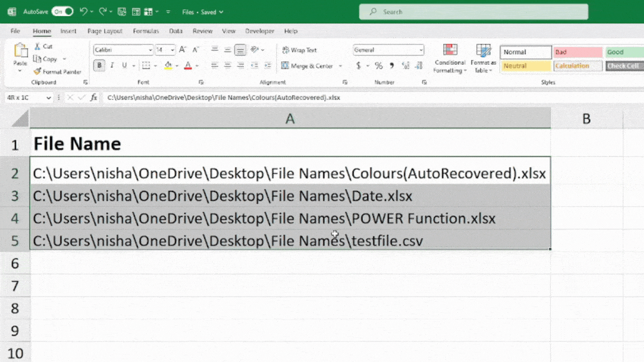Viewport: 644px width, 362px height.
Task: Toggle Italic formatting
Action: 111,65
